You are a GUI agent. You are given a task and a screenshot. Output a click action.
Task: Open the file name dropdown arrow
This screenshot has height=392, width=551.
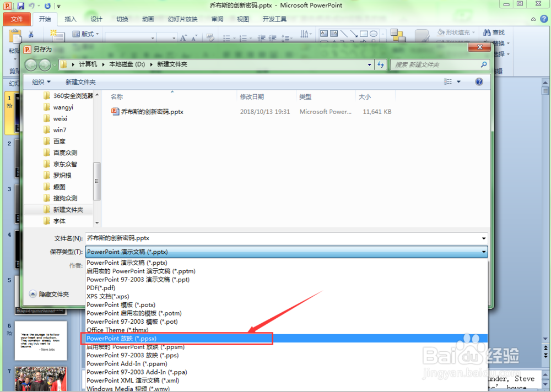coord(484,238)
